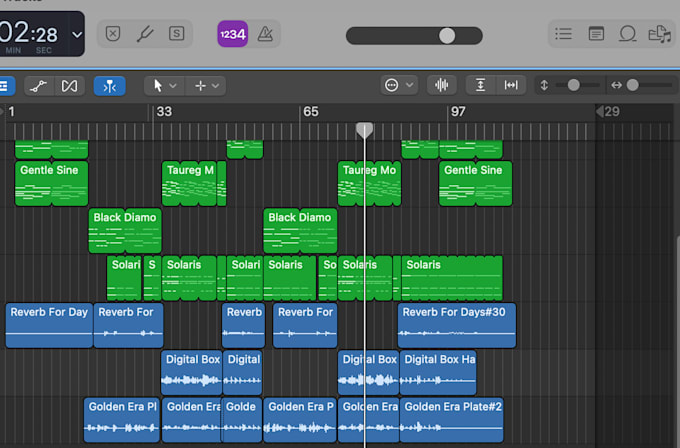Toggle the blue editor view button at left
Screen dimensions: 680x448
[x=6, y=85]
